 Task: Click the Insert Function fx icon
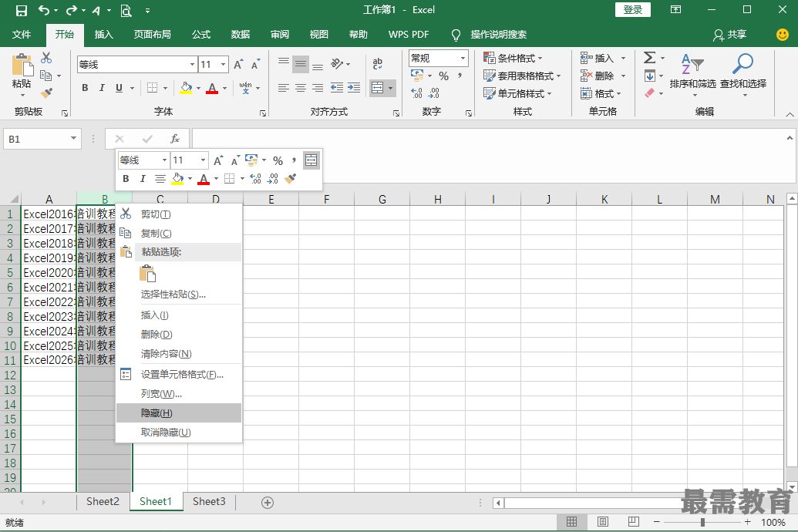pyautogui.click(x=174, y=139)
